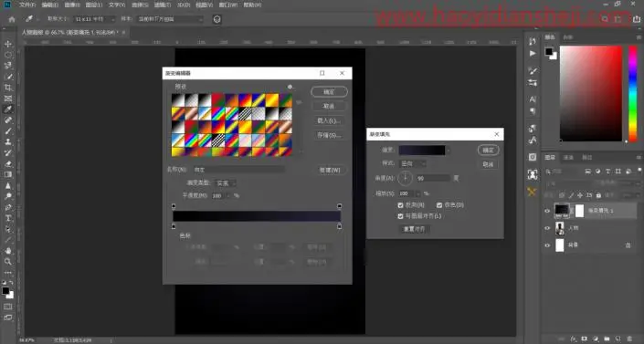This screenshot has width=644, height=344.
Task: Open the gradient presets gear menu
Action: (290, 87)
